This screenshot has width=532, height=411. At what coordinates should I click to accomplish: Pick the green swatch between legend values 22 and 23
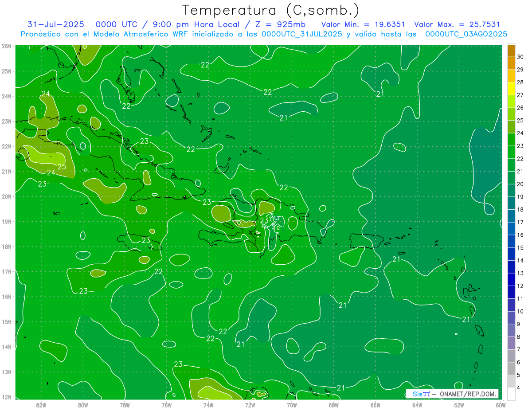click(511, 152)
